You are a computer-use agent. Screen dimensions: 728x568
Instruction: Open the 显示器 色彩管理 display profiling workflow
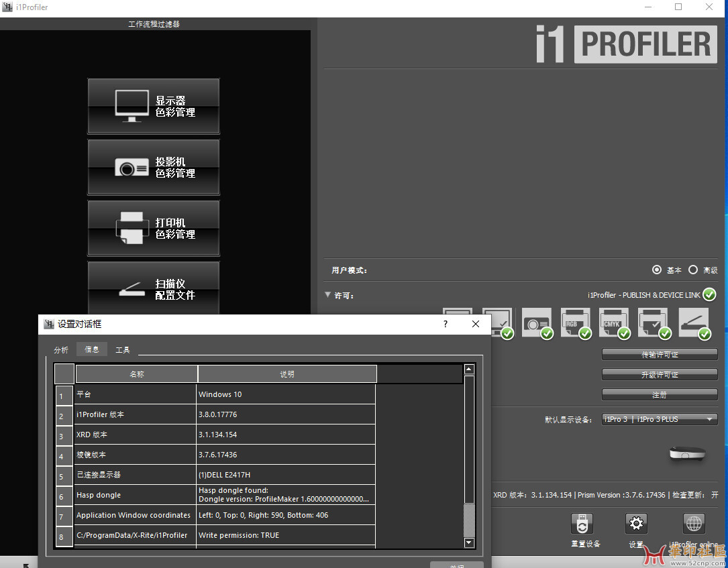(154, 106)
